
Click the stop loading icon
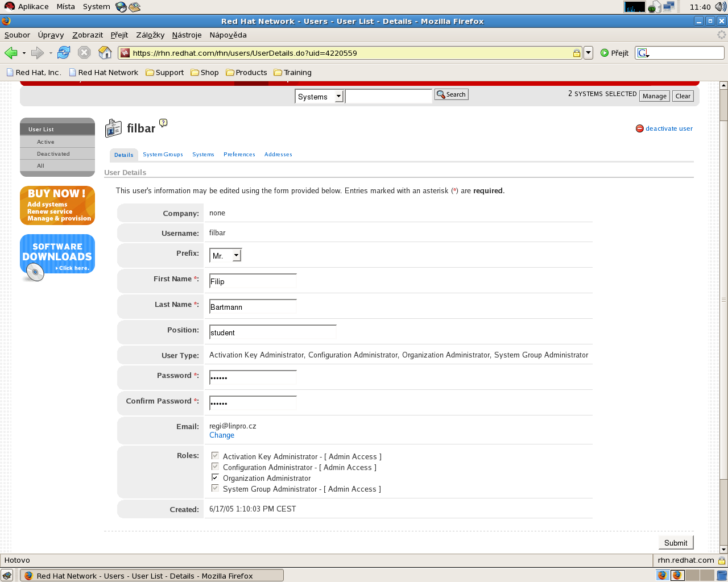pos(84,53)
